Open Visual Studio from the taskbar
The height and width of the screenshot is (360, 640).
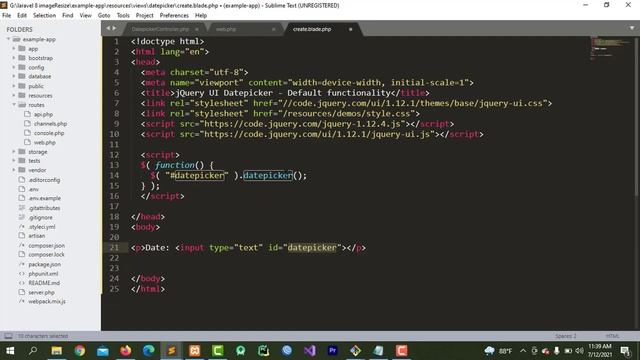point(310,351)
